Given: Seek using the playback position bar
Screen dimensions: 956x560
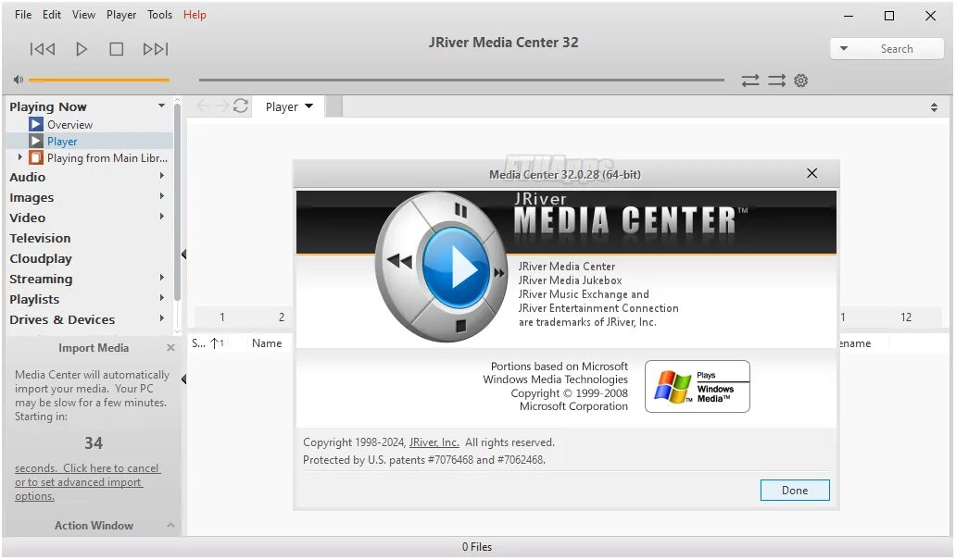Looking at the screenshot, I should (x=461, y=80).
